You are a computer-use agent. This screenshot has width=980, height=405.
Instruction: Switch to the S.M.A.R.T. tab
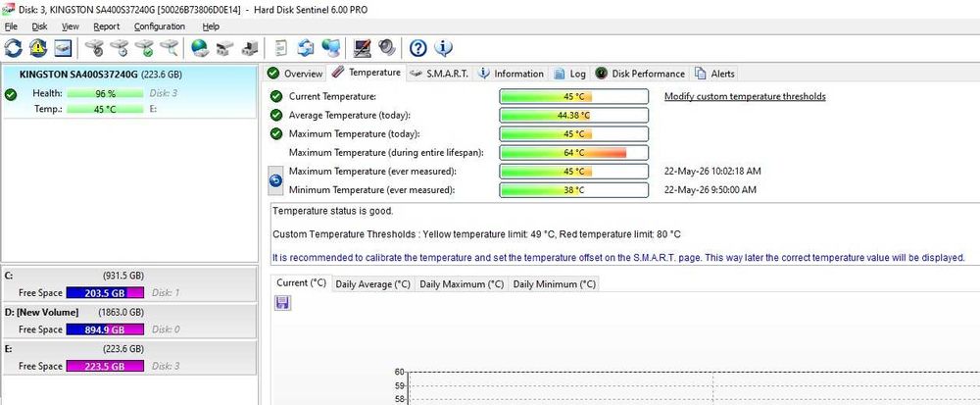(439, 74)
